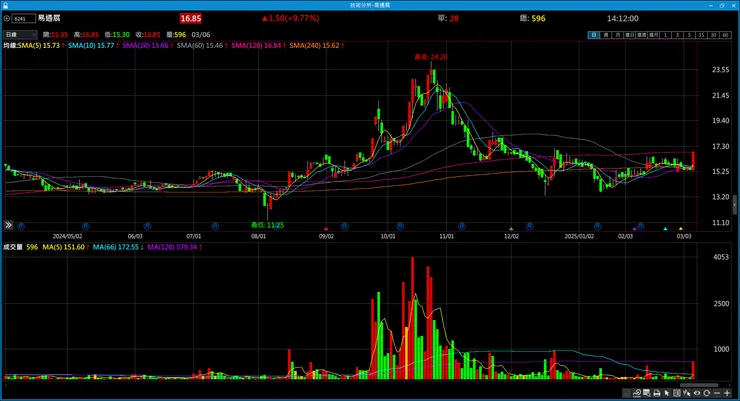Click the horizontal scrollbar thumb at bottom

pyautogui.click(x=699, y=385)
